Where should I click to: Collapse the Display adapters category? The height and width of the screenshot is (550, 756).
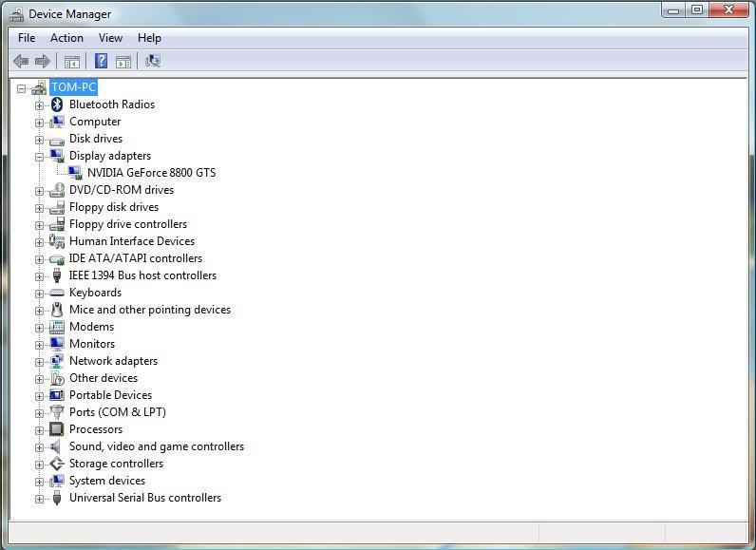click(x=39, y=156)
